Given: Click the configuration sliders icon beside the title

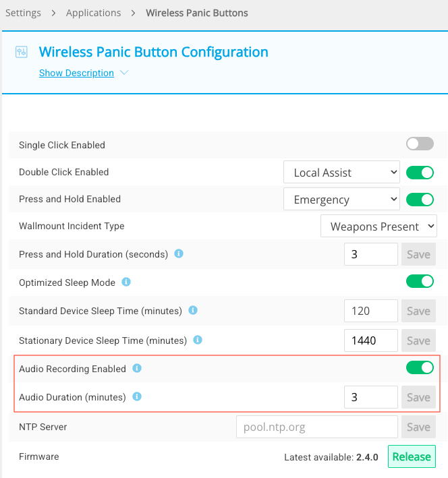Looking at the screenshot, I should click(x=22, y=53).
